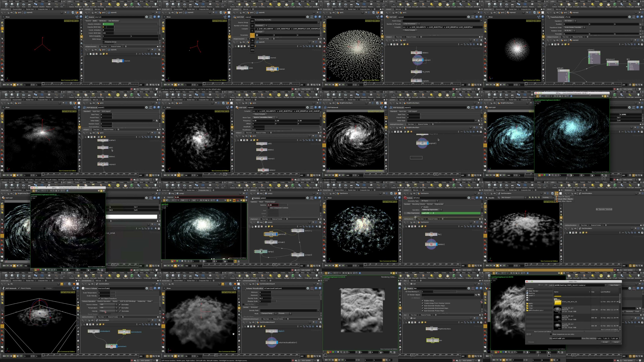The height and width of the screenshot is (362, 644).
Task: Open the Velocity Copy dropdown
Action: (108, 311)
